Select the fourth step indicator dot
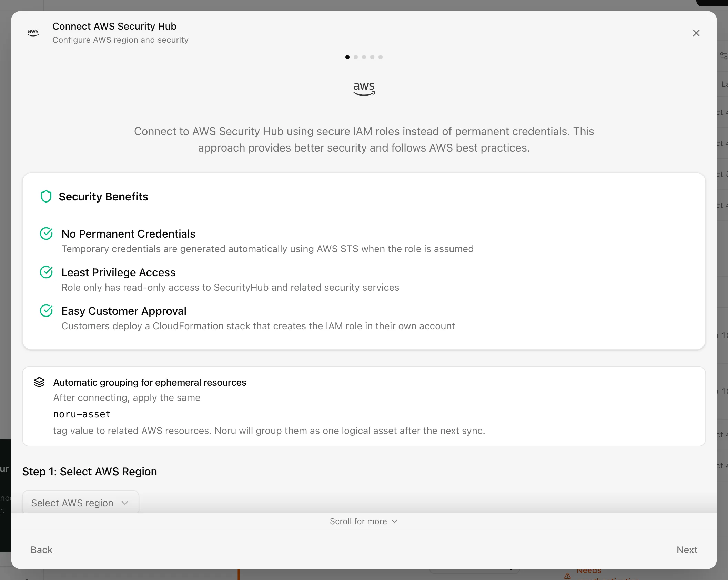 click(x=372, y=57)
